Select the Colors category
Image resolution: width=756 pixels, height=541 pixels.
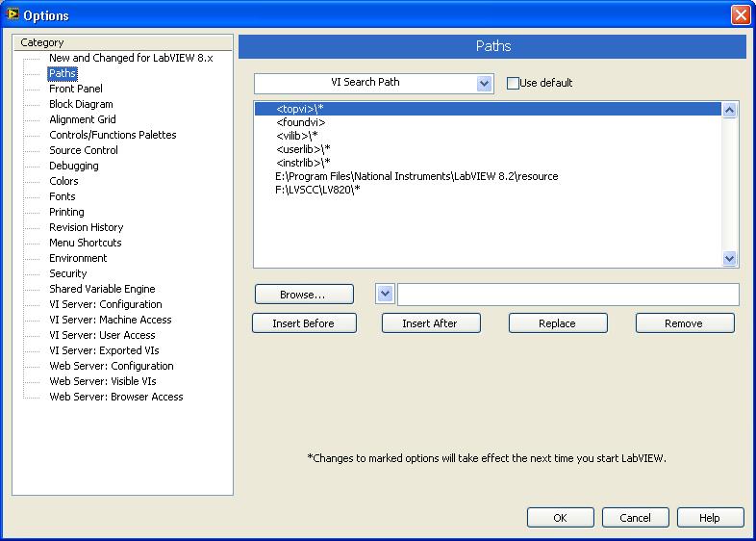[63, 181]
